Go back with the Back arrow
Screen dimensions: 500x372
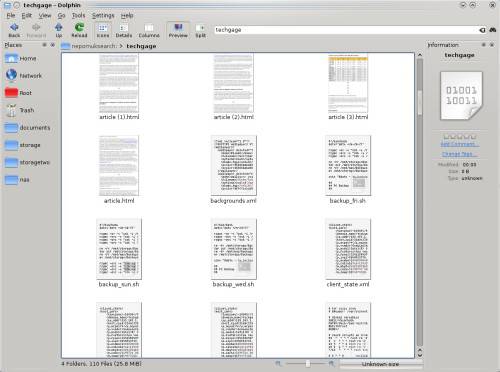[x=14, y=30]
